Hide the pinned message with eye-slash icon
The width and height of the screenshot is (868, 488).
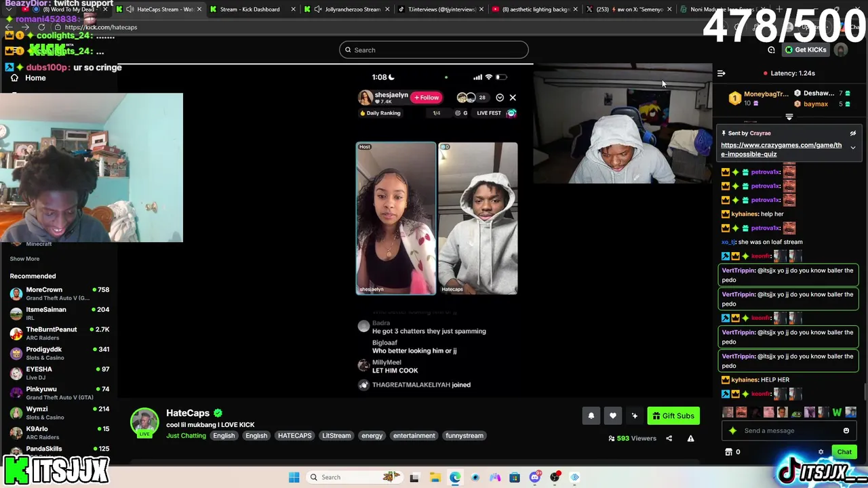click(x=852, y=134)
